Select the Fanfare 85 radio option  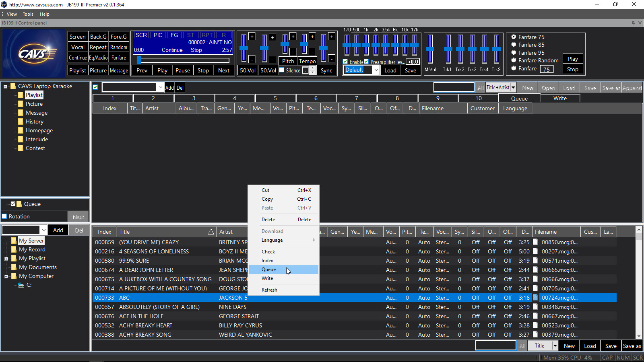[514, 45]
